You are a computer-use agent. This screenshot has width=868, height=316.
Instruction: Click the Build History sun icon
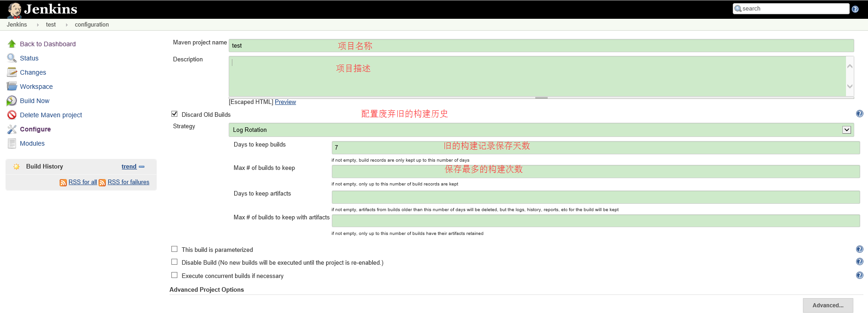tap(16, 167)
